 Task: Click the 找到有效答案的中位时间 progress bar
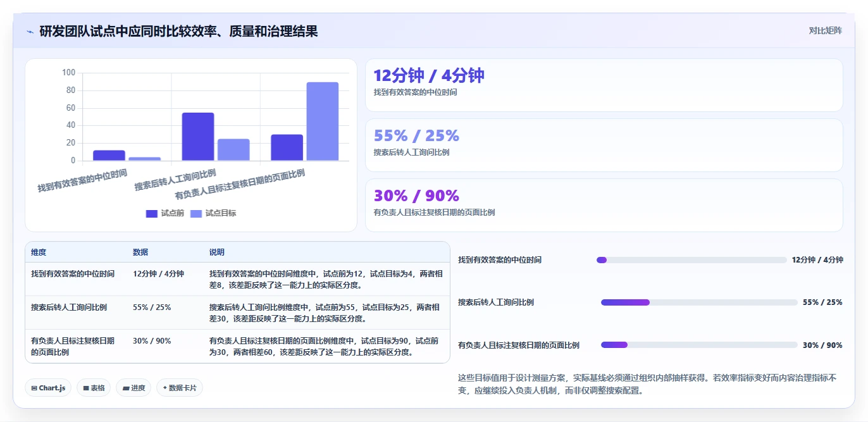pos(691,260)
